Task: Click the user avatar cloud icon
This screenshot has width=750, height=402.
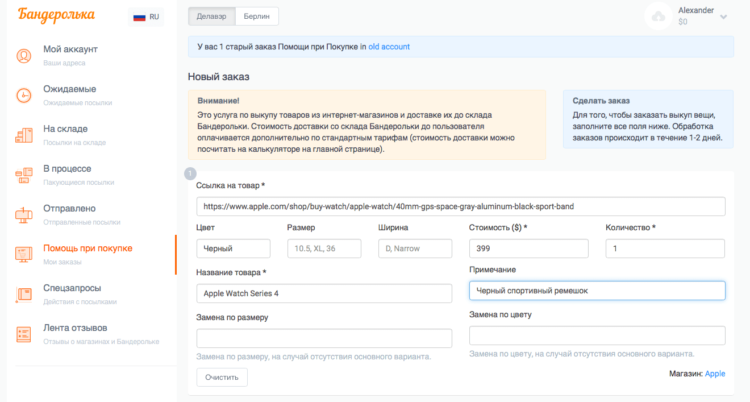Action: click(x=659, y=16)
